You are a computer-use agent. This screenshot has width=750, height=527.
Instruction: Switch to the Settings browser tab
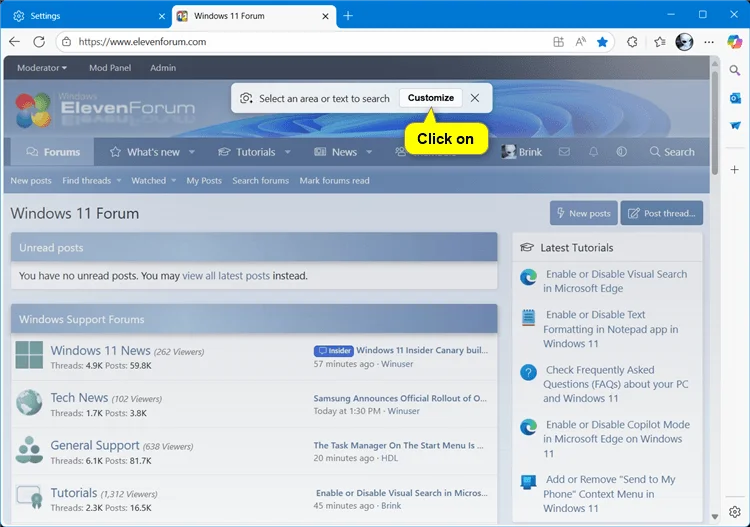click(x=86, y=16)
